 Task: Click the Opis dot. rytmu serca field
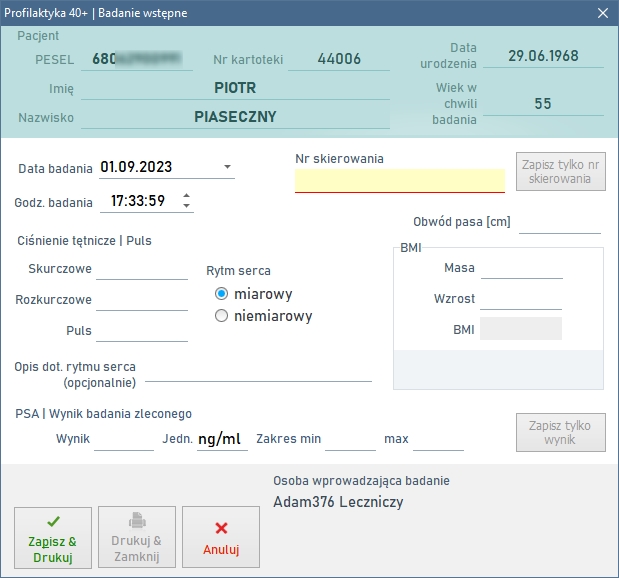[259, 375]
